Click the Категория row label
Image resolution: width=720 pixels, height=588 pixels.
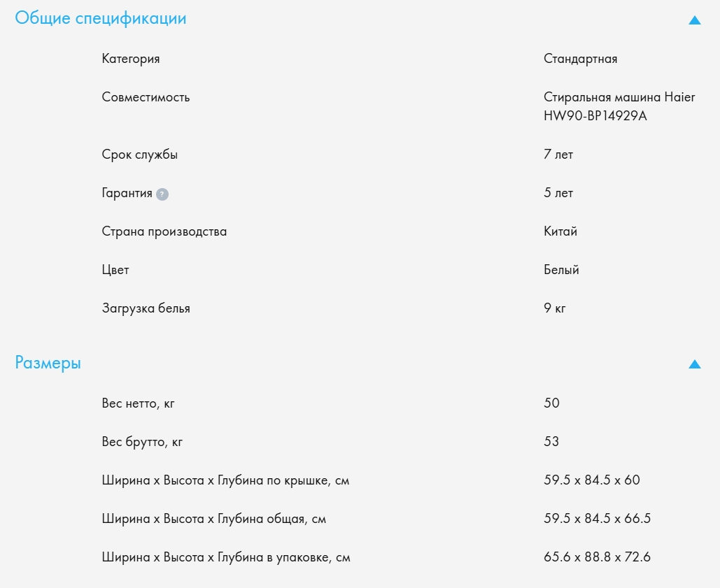(x=131, y=59)
